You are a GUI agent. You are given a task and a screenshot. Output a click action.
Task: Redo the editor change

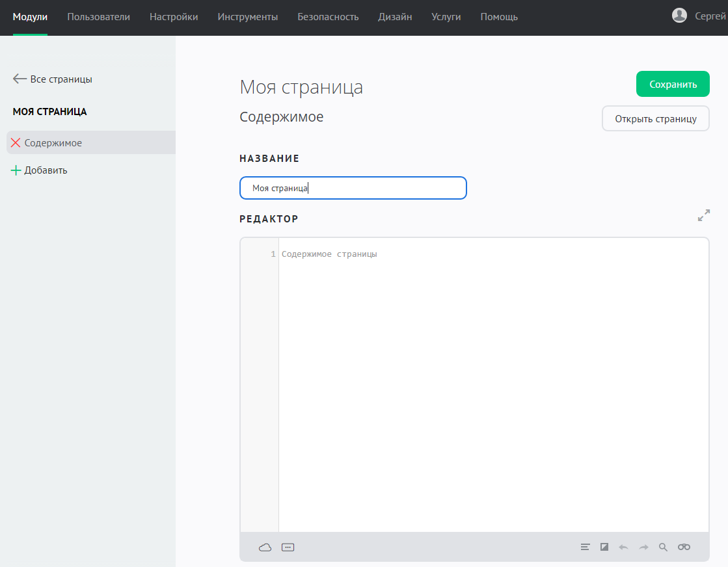click(643, 547)
